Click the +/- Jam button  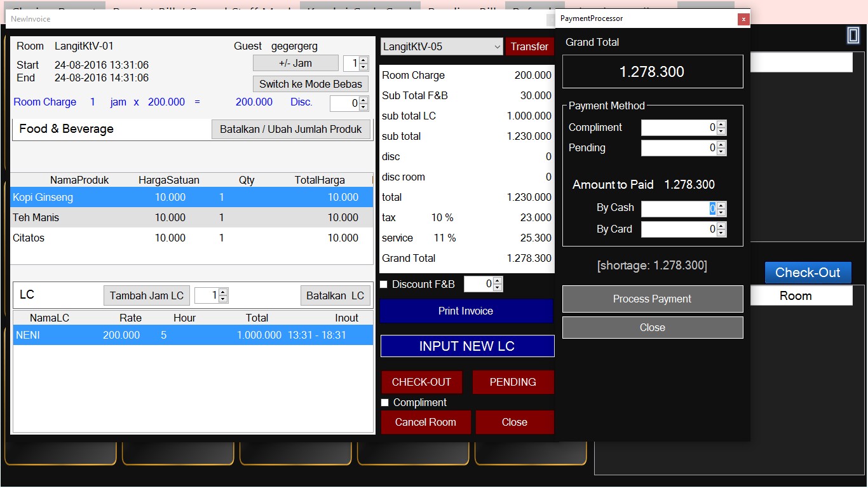coord(295,64)
